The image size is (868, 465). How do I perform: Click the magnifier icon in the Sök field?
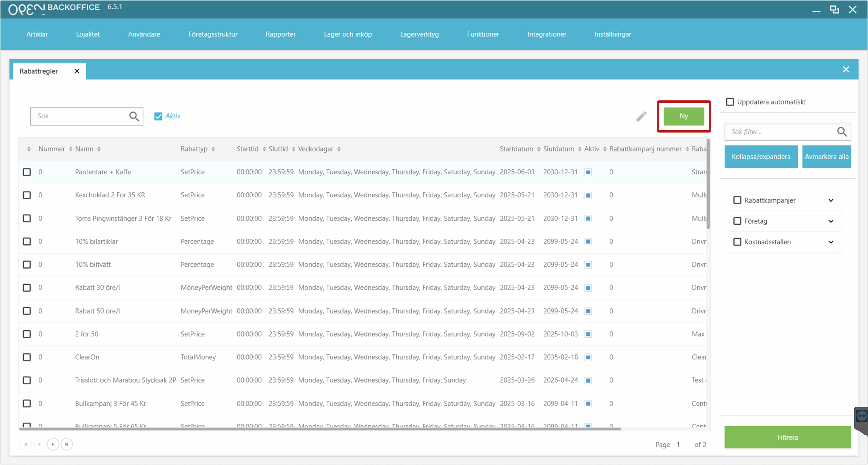[134, 116]
